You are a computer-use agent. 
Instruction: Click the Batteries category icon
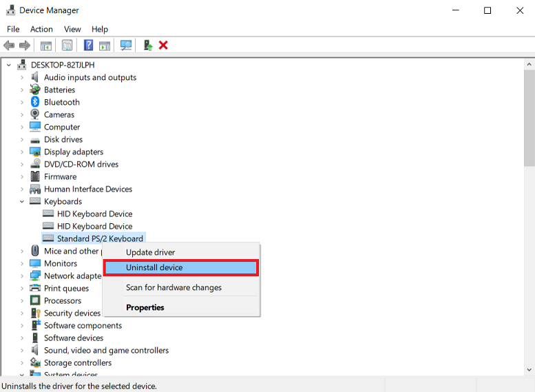click(35, 90)
